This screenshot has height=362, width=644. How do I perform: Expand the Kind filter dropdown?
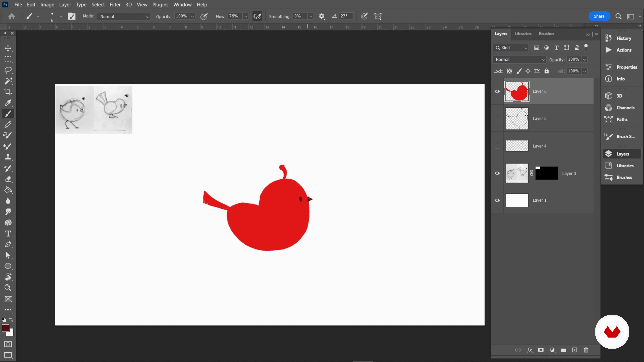pyautogui.click(x=511, y=48)
